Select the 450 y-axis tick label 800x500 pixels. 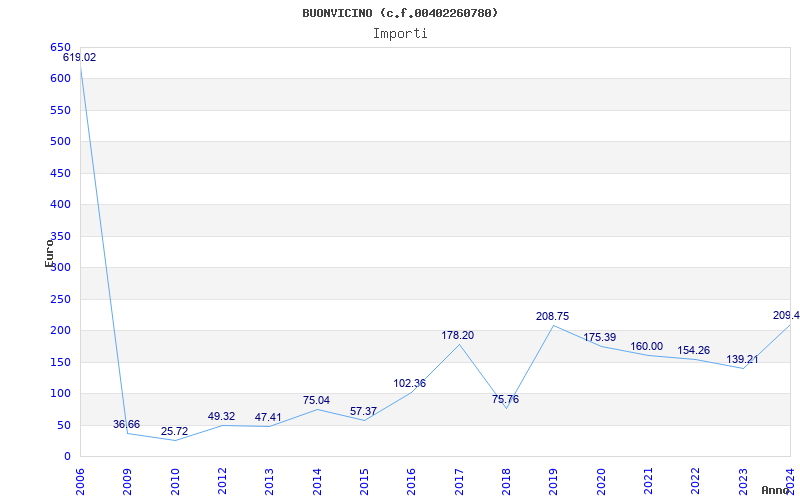(60, 173)
